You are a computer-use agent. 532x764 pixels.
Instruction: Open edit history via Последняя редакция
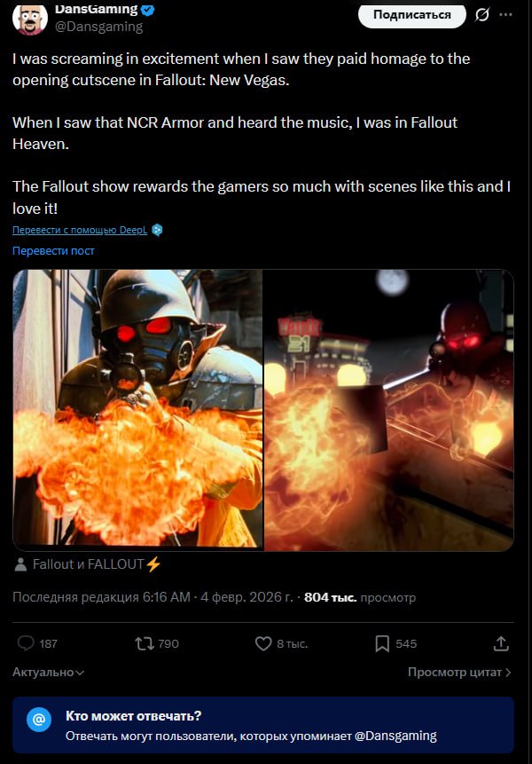click(101, 597)
